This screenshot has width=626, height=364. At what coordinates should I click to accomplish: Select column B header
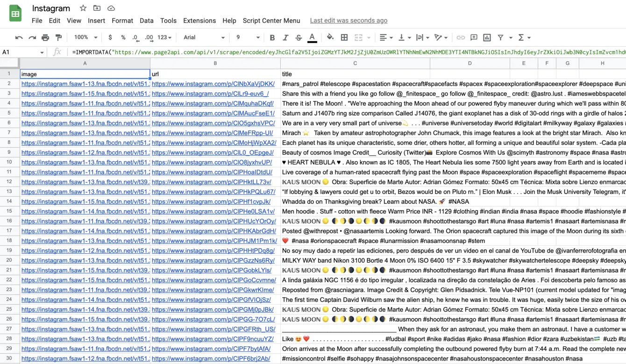215,63
